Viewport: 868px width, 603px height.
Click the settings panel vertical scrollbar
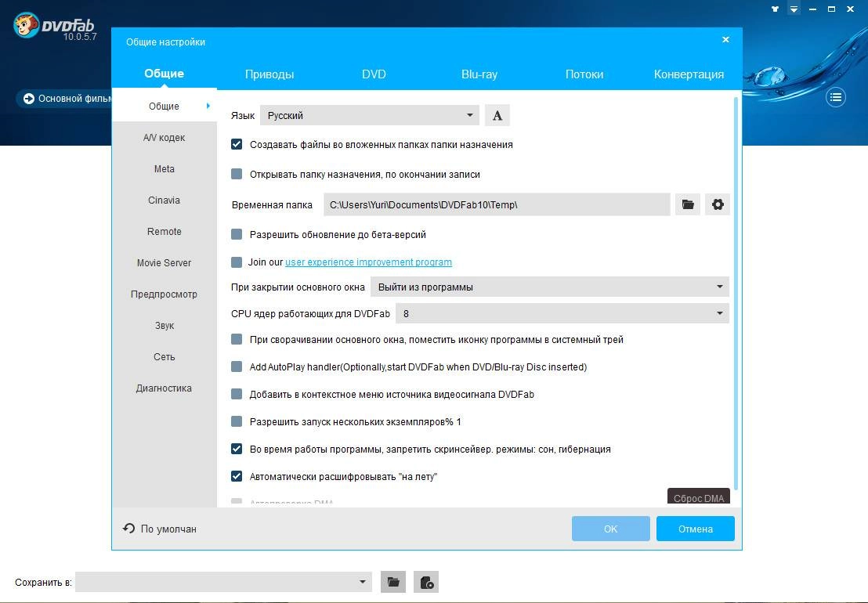coord(736,293)
